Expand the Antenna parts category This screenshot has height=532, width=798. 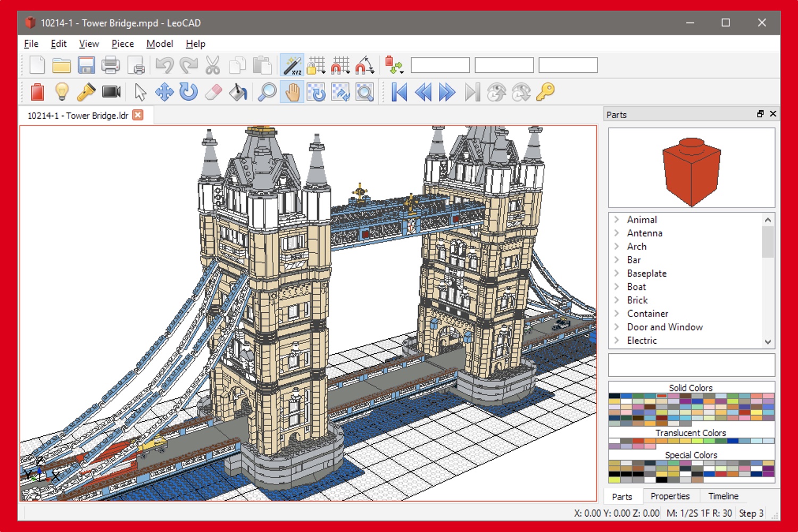617,232
